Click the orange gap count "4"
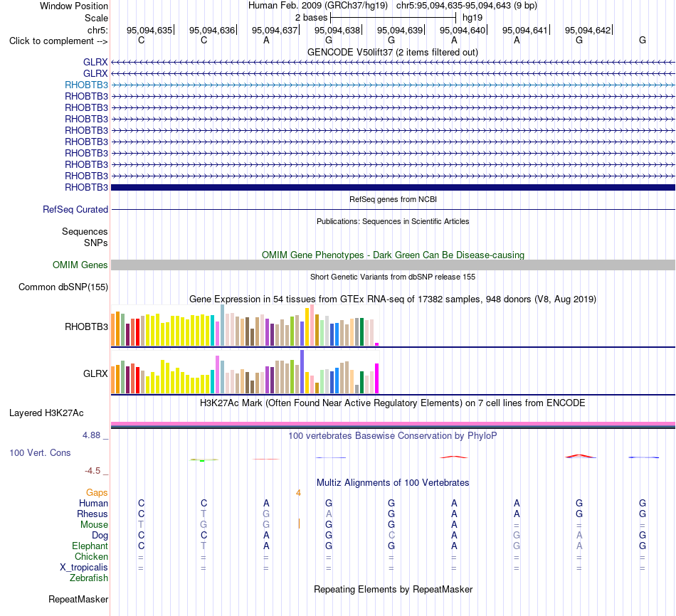The width and height of the screenshot is (676, 616). click(x=298, y=493)
